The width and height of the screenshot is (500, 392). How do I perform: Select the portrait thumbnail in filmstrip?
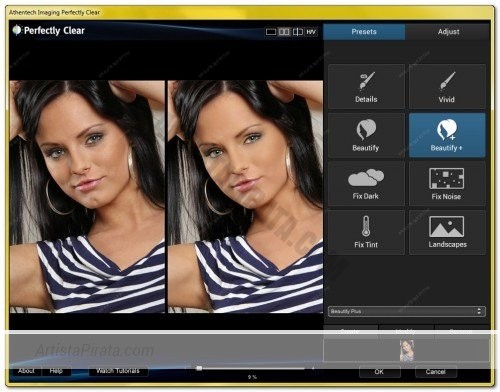(x=407, y=351)
